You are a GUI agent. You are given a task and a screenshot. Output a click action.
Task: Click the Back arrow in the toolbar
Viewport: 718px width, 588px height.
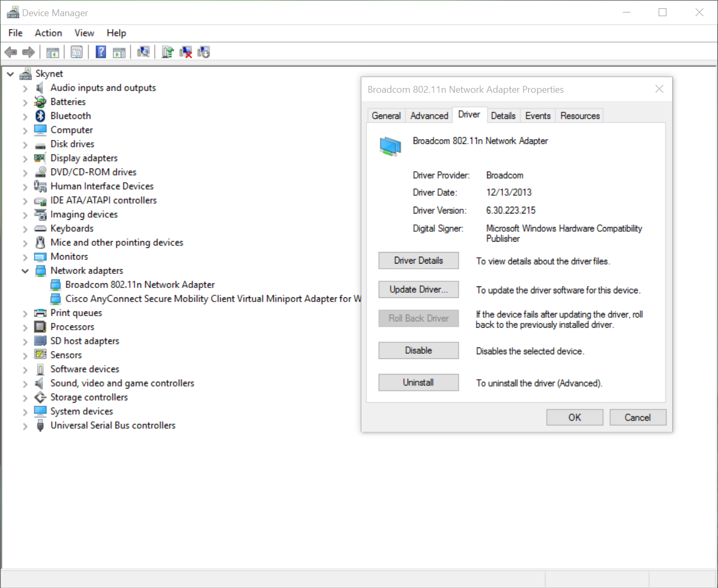pyautogui.click(x=10, y=52)
